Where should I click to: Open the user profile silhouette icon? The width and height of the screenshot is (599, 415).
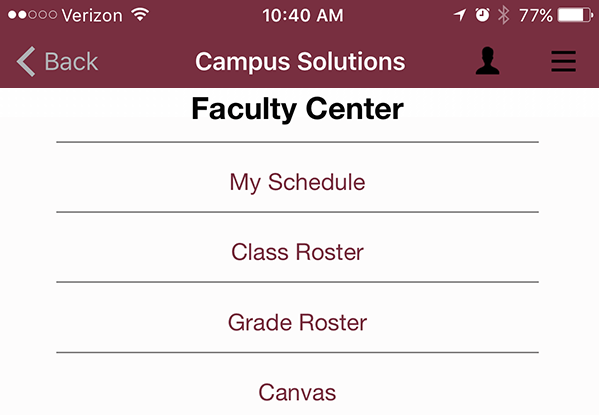(x=487, y=61)
